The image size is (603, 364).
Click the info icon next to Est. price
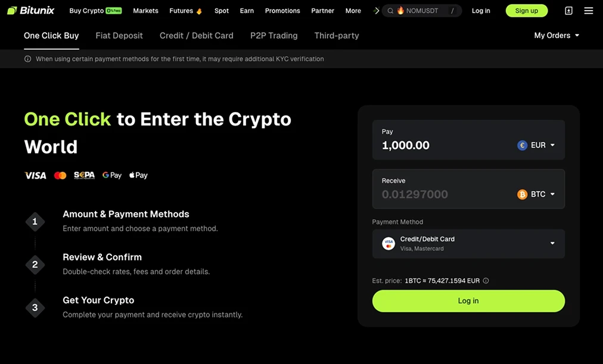pos(486,280)
